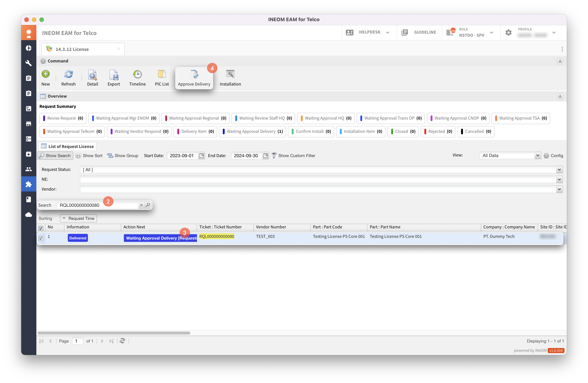Image resolution: width=588 pixels, height=383 pixels.
Task: Filter by Revise Request status
Action: [x=63, y=118]
